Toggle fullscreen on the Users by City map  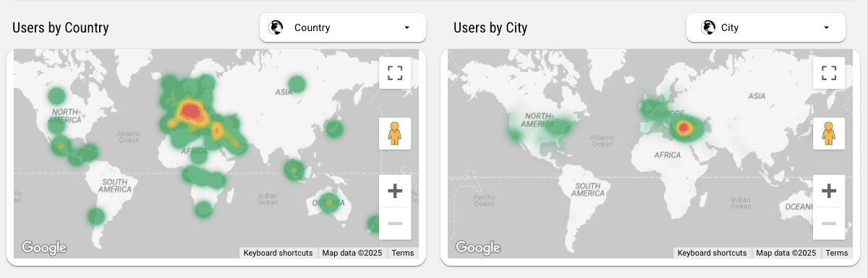[x=829, y=72]
